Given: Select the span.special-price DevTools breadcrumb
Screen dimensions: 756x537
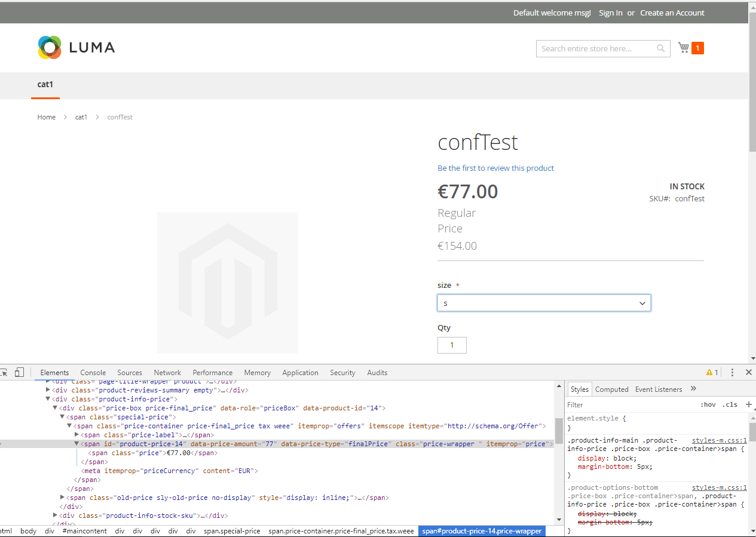Looking at the screenshot, I should click(232, 530).
